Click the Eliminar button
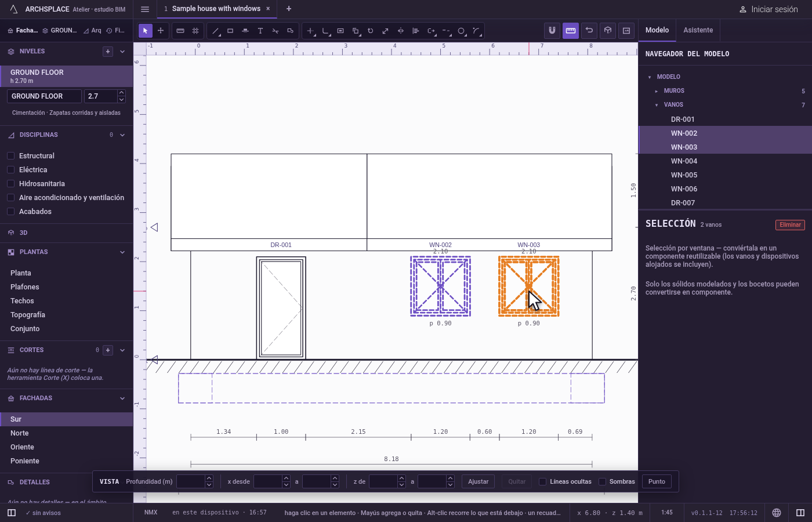Viewport: 812px width, 522px height. tap(790, 225)
